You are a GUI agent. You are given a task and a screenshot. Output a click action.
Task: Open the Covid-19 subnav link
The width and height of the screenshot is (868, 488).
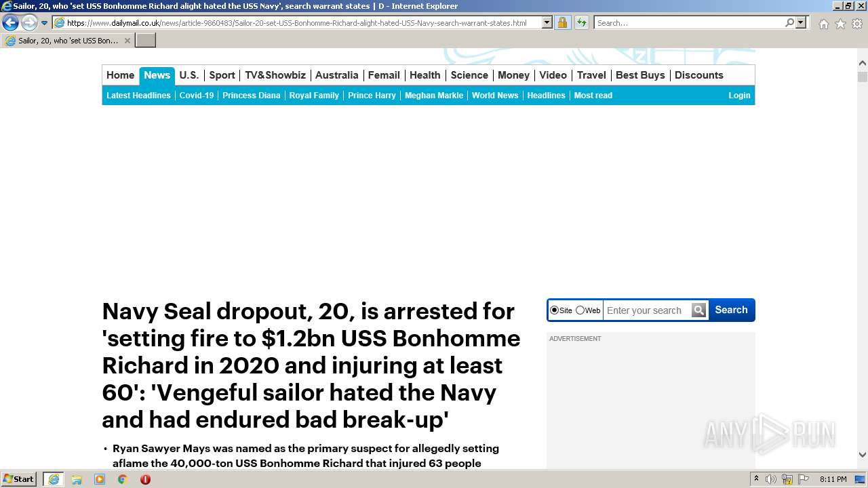(x=197, y=96)
